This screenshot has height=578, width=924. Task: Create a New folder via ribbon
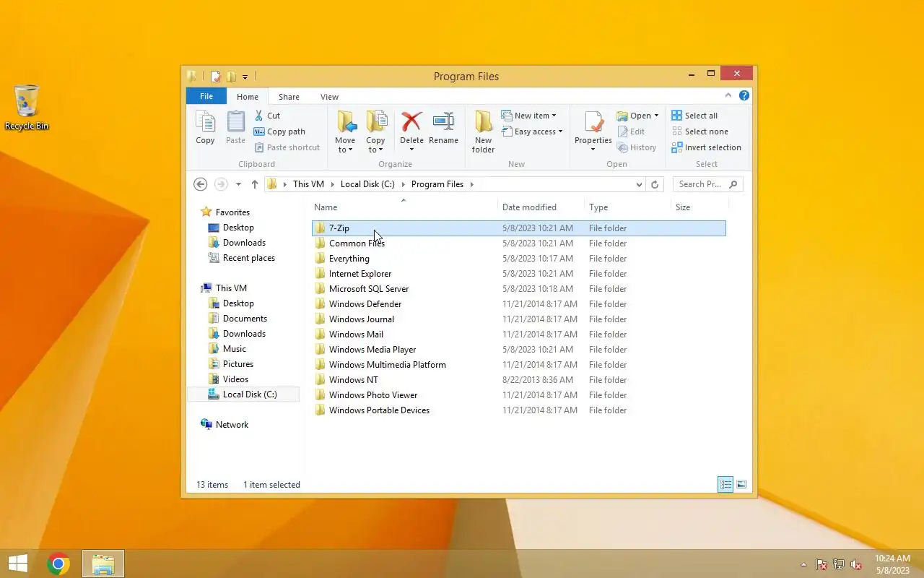(x=483, y=131)
